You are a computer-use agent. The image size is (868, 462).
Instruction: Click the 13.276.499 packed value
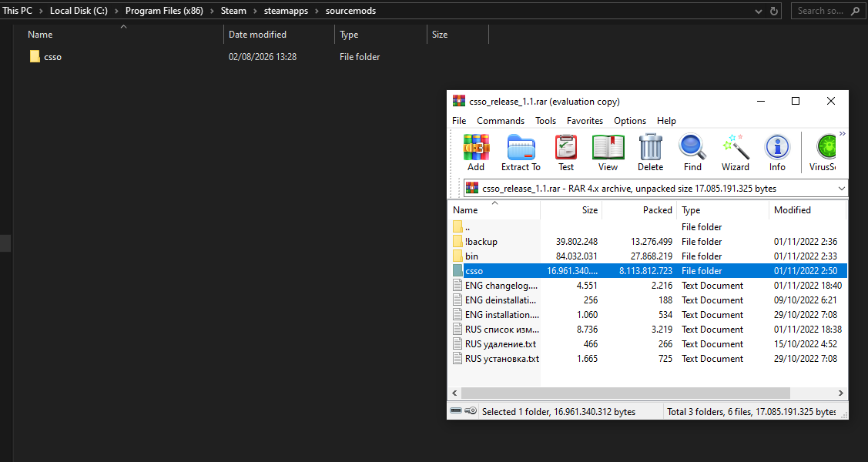[x=652, y=241]
